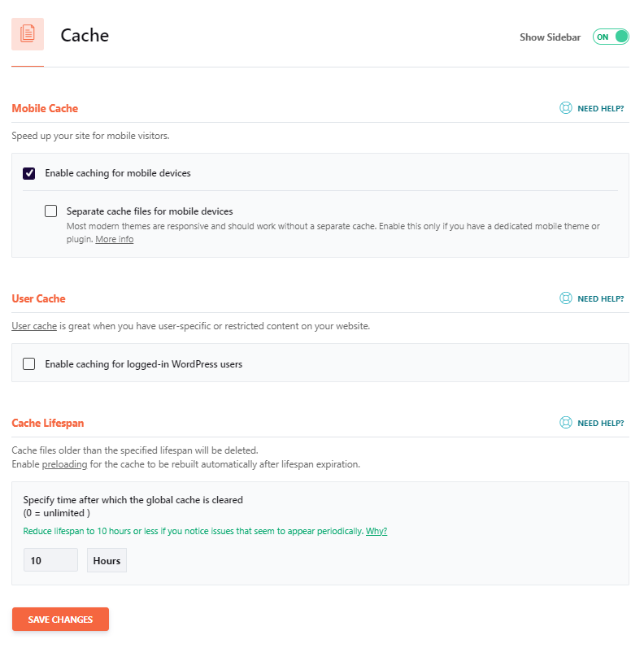Click the lifebuoy icon in Cache Lifespan section
The height and width of the screenshot is (648, 644).
point(565,422)
